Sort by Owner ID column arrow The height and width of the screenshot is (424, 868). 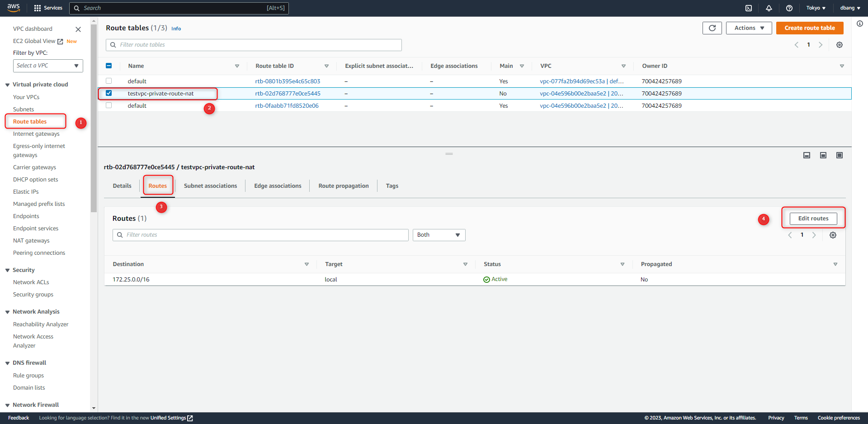(842, 66)
